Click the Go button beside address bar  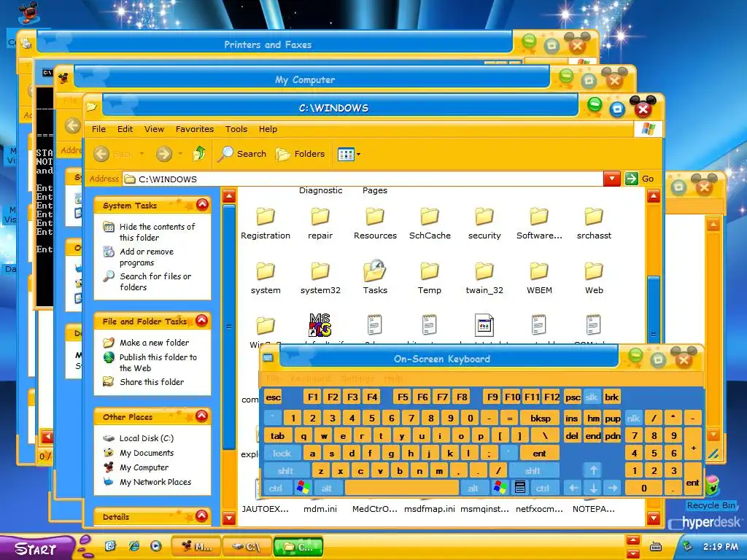[x=639, y=179]
